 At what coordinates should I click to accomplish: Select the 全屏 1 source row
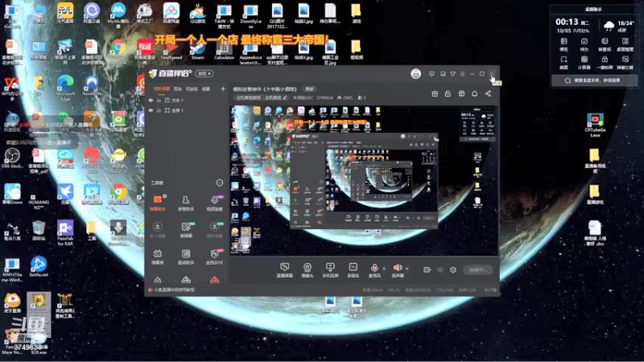point(187,110)
